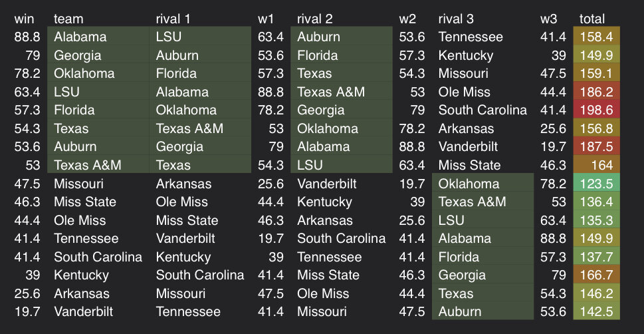Select Missouri in the team column
The height and width of the screenshot is (334, 644).
[x=78, y=184]
